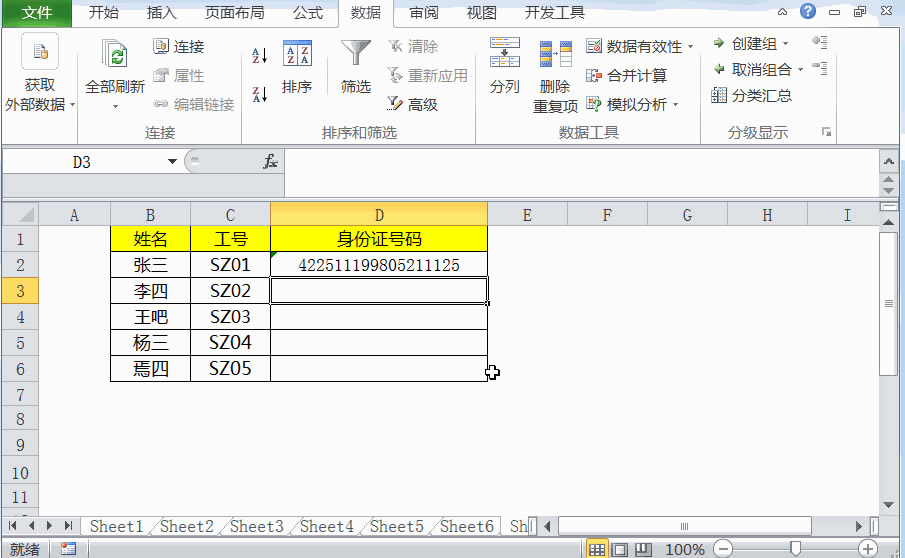905x558 pixels.
Task: Expand the Name Box dropdown arrow
Action: click(172, 162)
